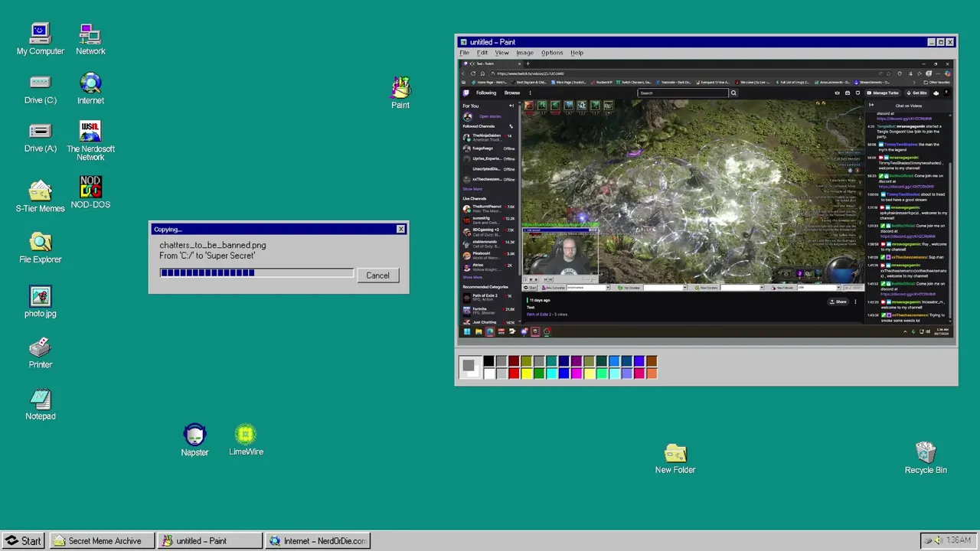Open the Edit menu in Paint
Image resolution: width=980 pixels, height=551 pixels.
pyautogui.click(x=482, y=53)
